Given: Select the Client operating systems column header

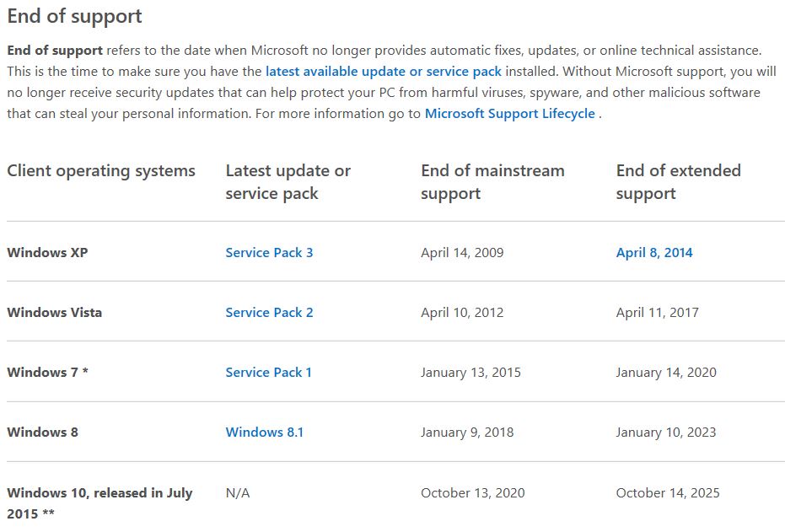Looking at the screenshot, I should (x=101, y=171).
